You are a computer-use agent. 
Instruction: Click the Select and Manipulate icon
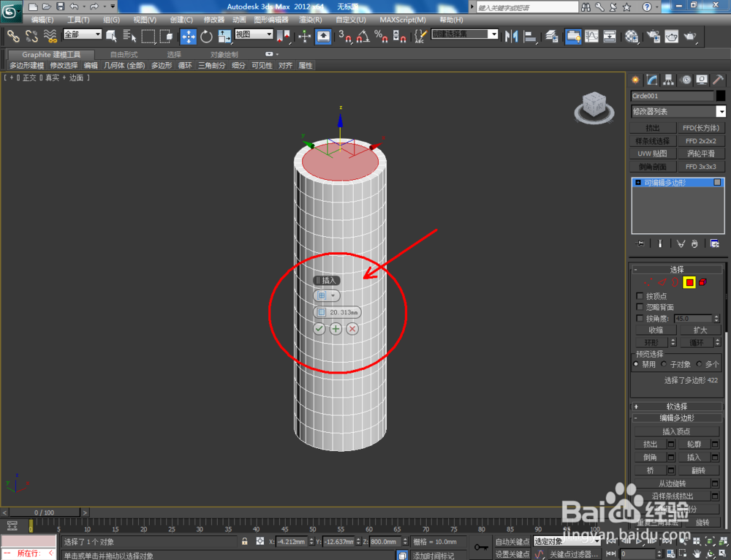[304, 36]
